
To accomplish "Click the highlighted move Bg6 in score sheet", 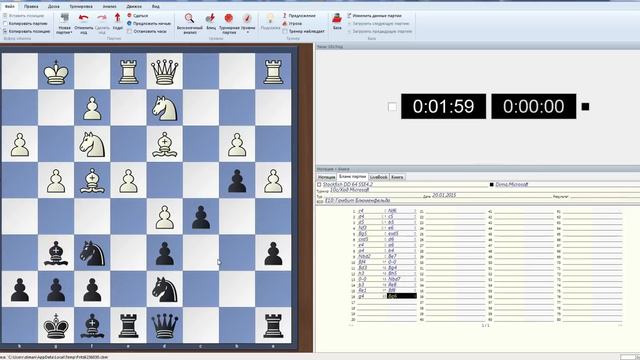I will 402,296.
